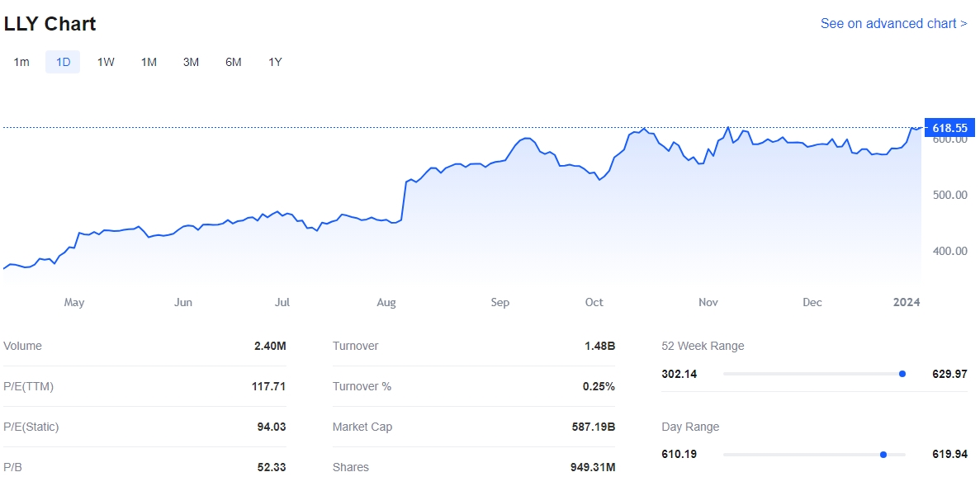Show the 1Y chart range
This screenshot has height=491, width=980.
click(x=275, y=62)
